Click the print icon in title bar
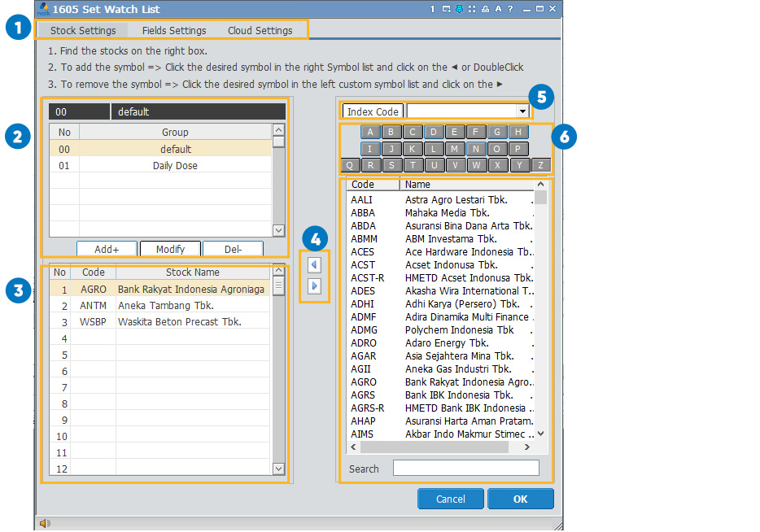Screen dimensions: 760x532 485,9
